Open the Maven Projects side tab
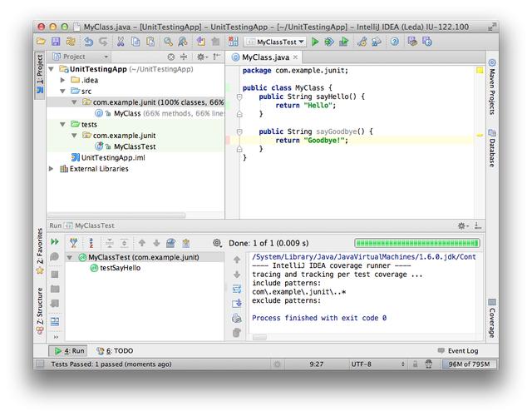 492,87
